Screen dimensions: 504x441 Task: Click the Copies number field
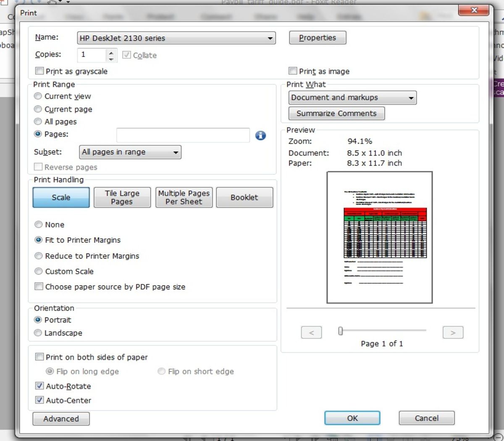point(92,55)
